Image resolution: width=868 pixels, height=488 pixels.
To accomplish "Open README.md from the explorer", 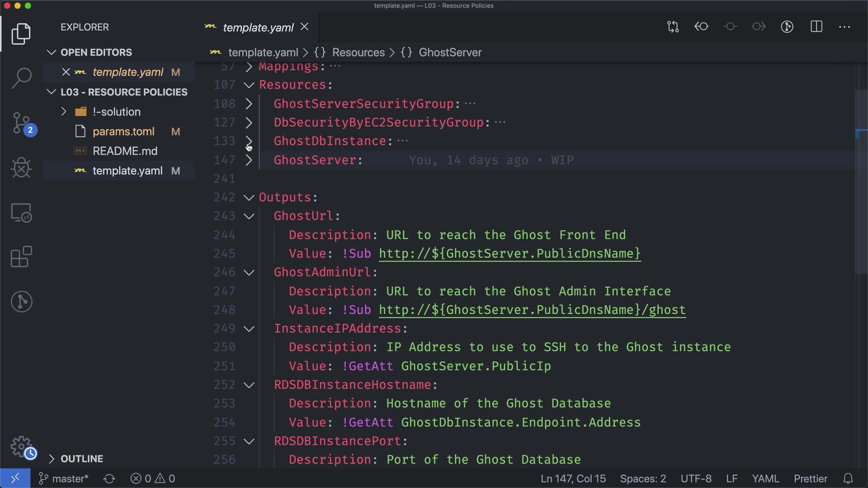I will 125,151.
